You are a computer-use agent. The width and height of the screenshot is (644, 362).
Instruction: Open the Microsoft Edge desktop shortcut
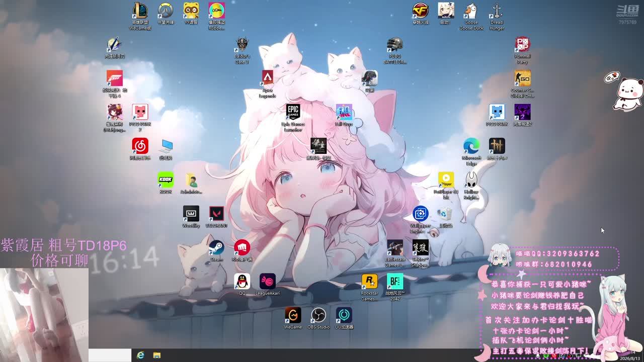(471, 146)
